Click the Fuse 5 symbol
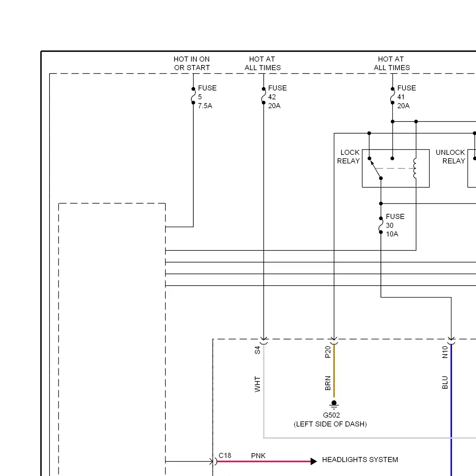The image size is (476, 476). 193,96
